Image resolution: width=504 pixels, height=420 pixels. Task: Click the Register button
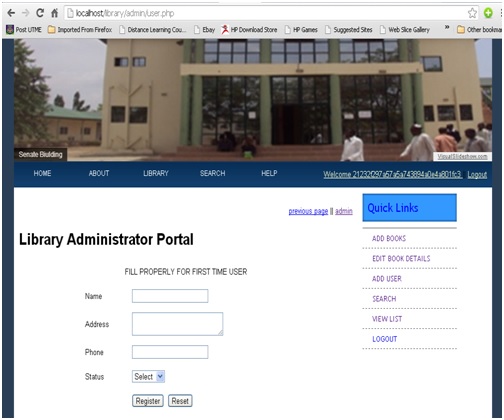[148, 401]
